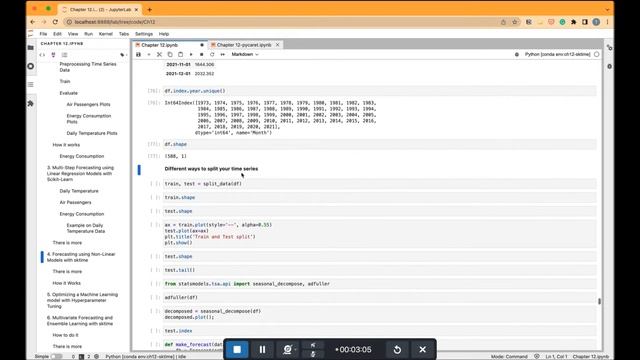Jump to '6. Multivariate Forecasting' section
Image resolution: width=640 pixels, height=360 pixels.
pos(80,321)
